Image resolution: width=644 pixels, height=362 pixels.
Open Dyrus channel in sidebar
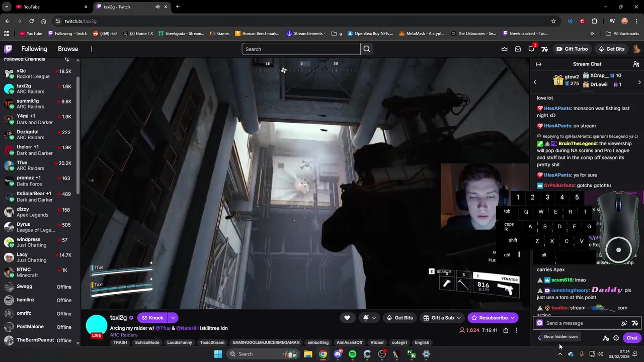(x=39, y=227)
